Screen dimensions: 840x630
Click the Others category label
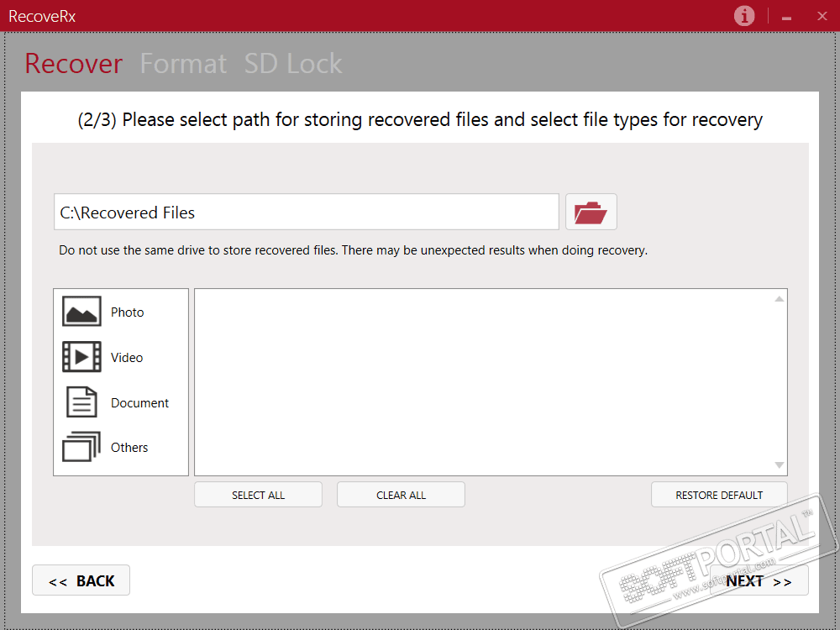129,448
